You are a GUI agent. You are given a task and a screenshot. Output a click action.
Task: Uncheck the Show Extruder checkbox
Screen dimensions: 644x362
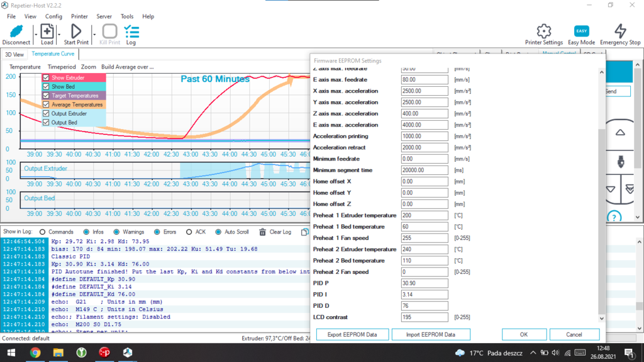(46, 78)
